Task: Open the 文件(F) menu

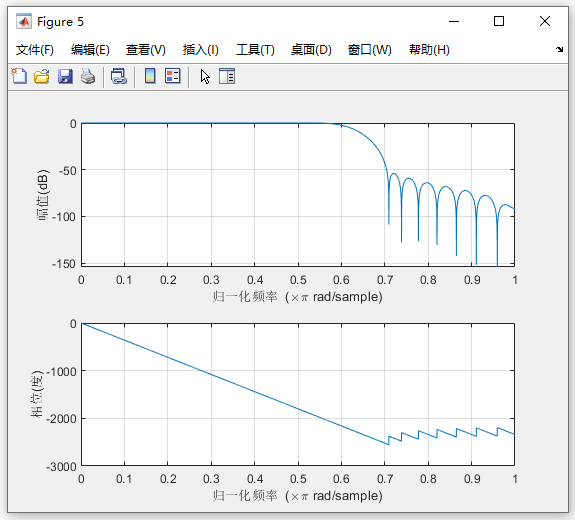Action: (34, 50)
